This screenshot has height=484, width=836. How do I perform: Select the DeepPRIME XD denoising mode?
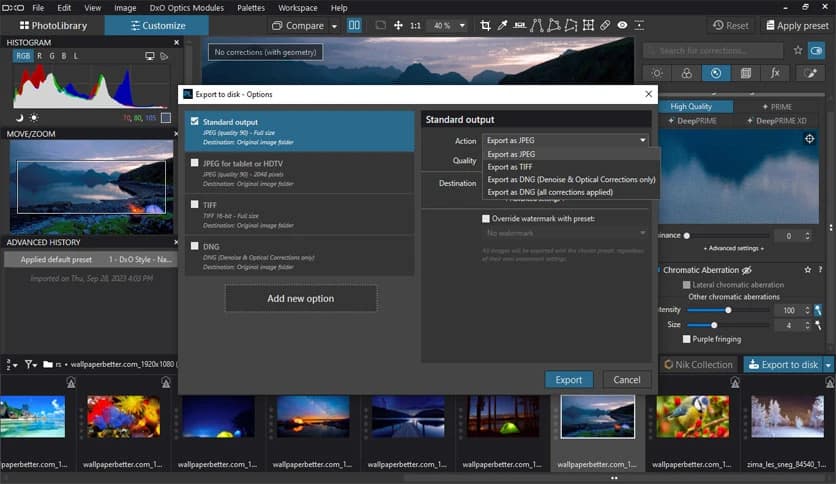point(777,121)
